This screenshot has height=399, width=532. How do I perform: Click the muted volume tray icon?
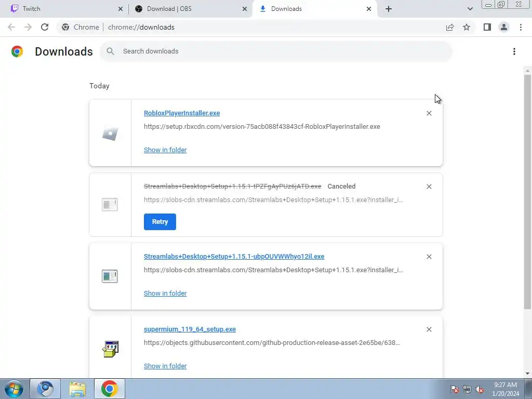click(480, 389)
